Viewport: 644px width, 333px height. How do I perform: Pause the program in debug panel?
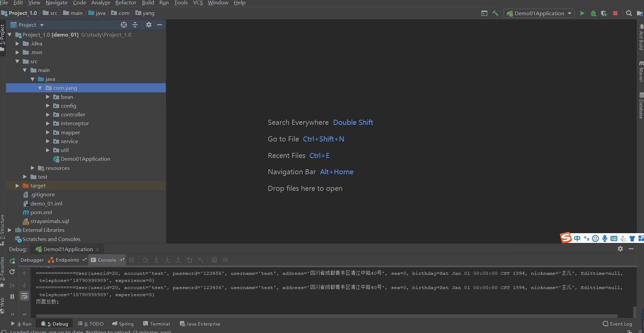[12, 296]
